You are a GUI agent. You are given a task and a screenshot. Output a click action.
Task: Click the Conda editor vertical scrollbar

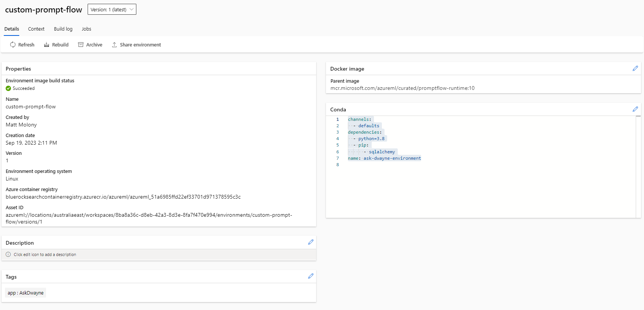click(x=638, y=166)
